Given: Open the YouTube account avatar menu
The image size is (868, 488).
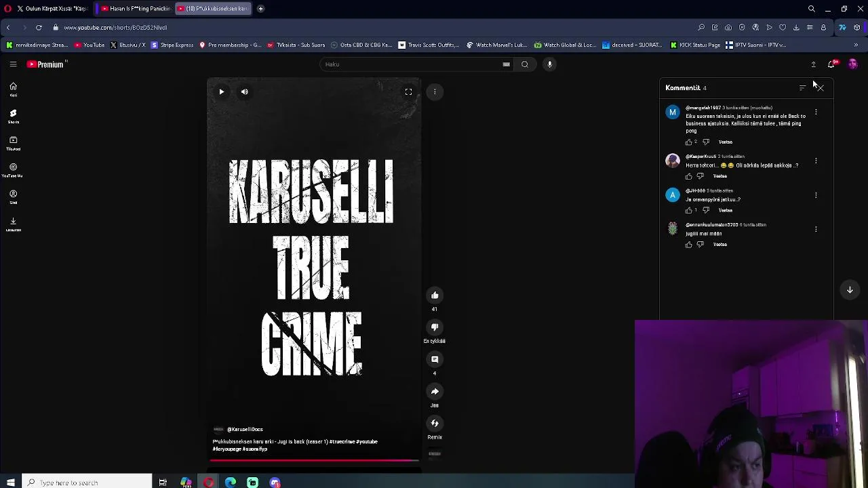Looking at the screenshot, I should [852, 64].
